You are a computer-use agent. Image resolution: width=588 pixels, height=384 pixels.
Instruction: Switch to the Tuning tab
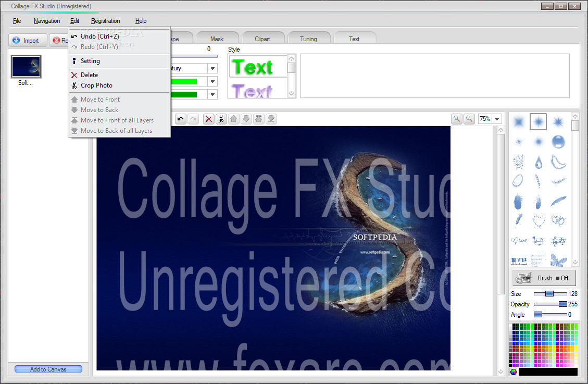pos(308,39)
